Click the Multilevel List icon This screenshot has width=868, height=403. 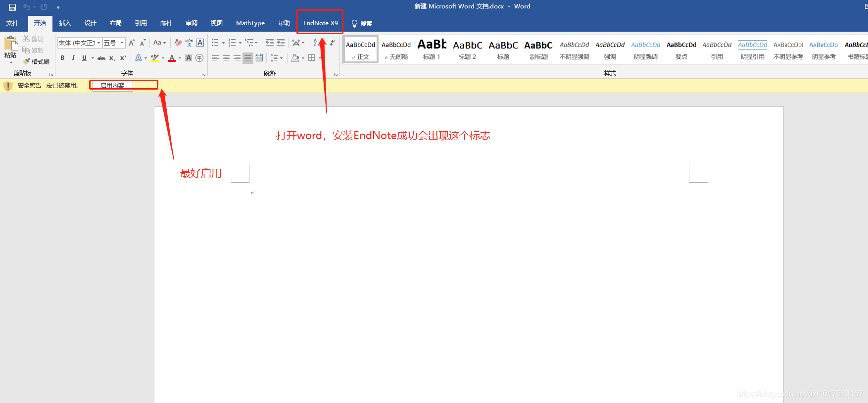click(249, 43)
